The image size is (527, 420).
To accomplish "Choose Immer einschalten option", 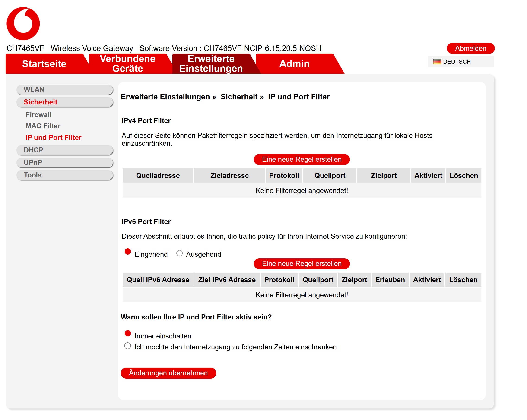I will coord(128,334).
